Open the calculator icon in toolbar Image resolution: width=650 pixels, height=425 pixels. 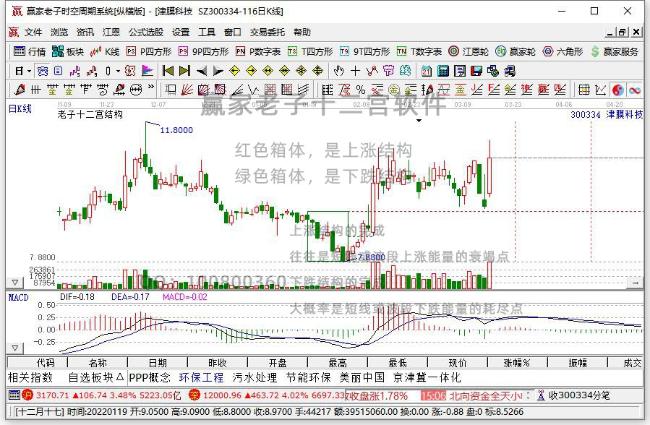click(x=443, y=71)
